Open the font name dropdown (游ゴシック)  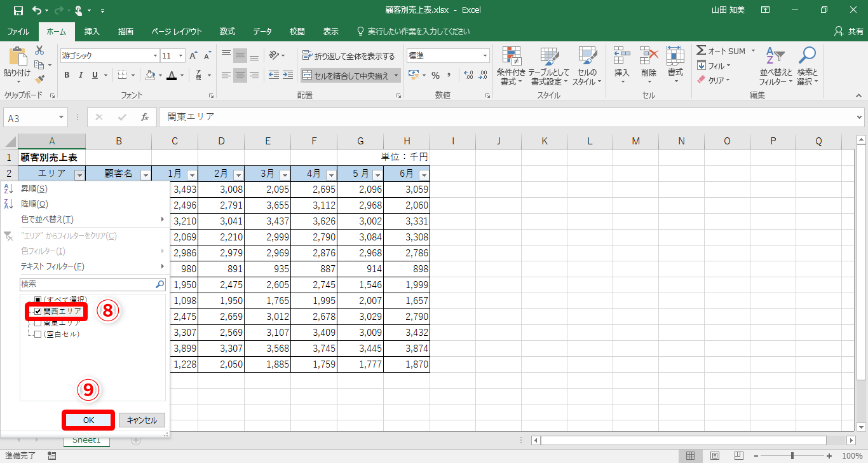[x=154, y=56]
